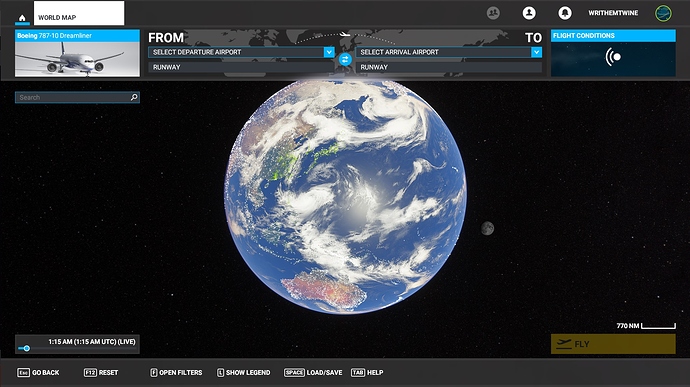Click Australia on the globe
The width and height of the screenshot is (690, 387).
pos(323,290)
